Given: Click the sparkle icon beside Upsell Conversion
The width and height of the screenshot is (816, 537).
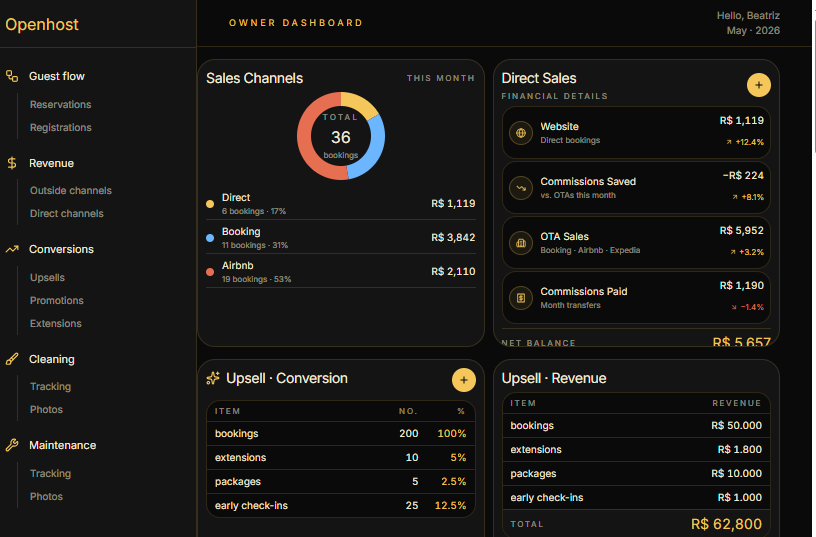Looking at the screenshot, I should coord(213,378).
